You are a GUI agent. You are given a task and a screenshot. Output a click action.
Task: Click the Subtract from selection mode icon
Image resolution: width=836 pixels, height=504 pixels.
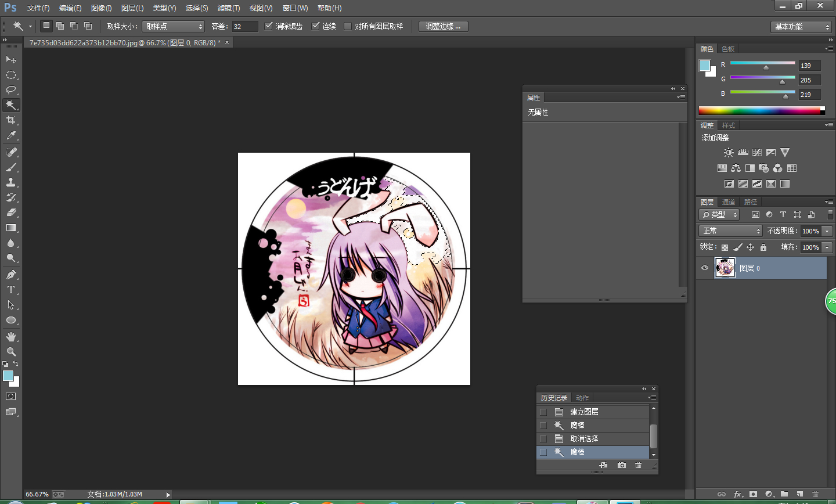click(x=74, y=26)
